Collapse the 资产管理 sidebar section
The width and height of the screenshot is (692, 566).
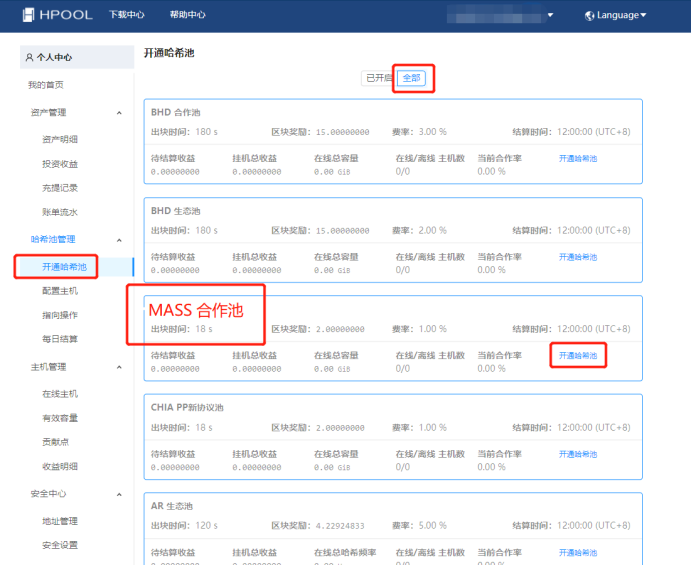(x=120, y=113)
